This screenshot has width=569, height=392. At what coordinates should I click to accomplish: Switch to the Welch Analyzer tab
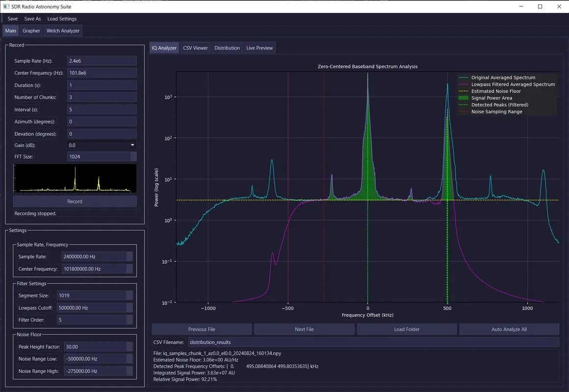(x=63, y=31)
